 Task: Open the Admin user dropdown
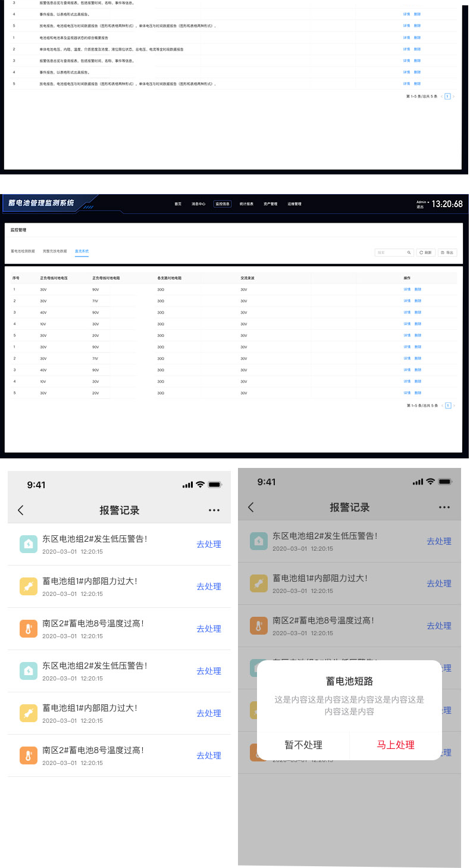coord(422,202)
